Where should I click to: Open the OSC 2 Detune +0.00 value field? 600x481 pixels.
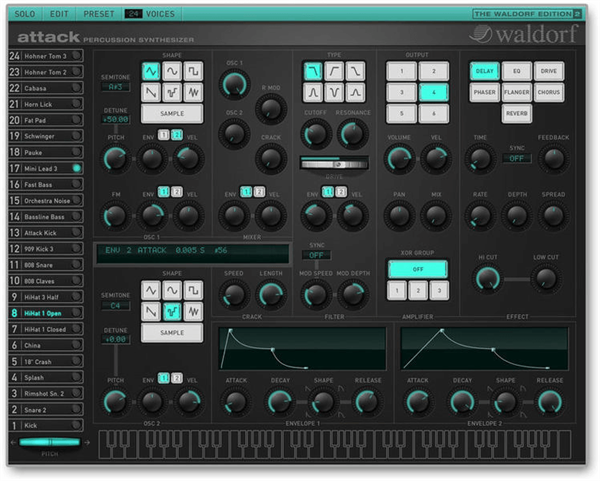pos(115,339)
